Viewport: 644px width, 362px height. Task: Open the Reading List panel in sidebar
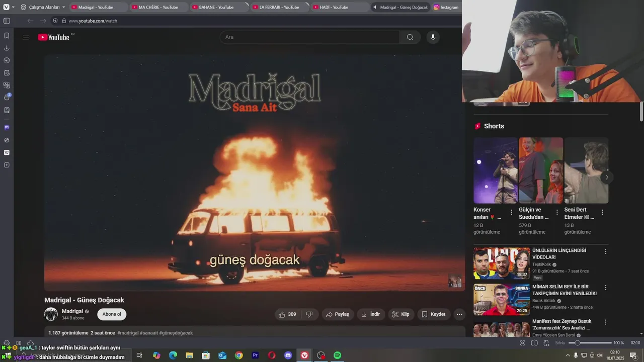[7, 110]
